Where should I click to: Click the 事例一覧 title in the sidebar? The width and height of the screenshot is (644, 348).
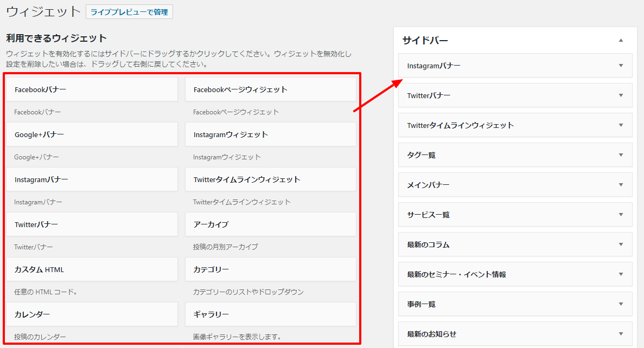[x=422, y=304]
